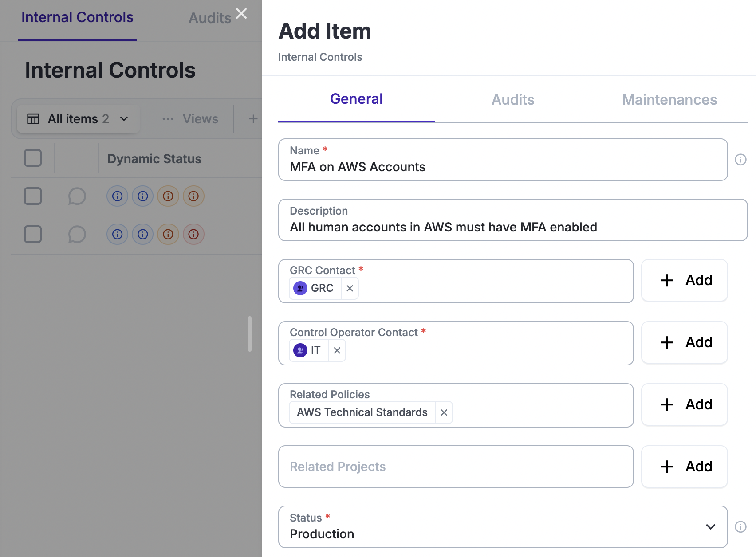Open comment bubble in first table row
This screenshot has width=756, height=557.
click(x=77, y=196)
